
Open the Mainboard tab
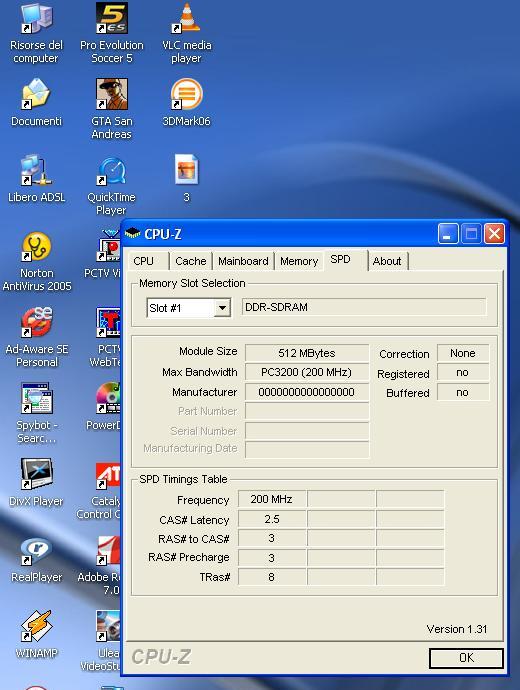pos(243,261)
